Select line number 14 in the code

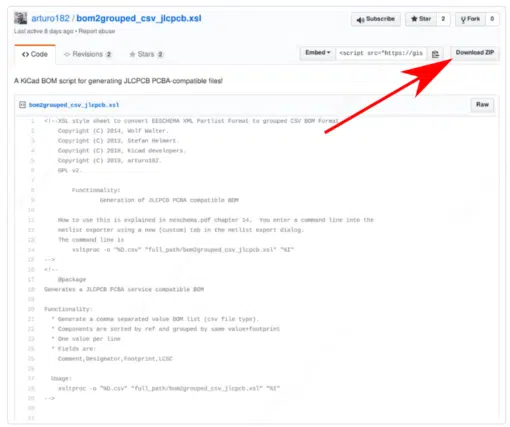tap(31, 250)
